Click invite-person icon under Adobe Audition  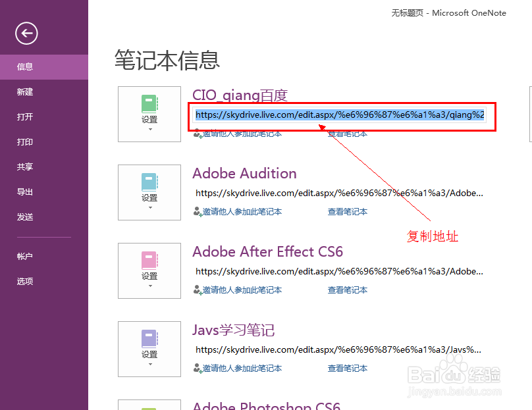point(198,212)
